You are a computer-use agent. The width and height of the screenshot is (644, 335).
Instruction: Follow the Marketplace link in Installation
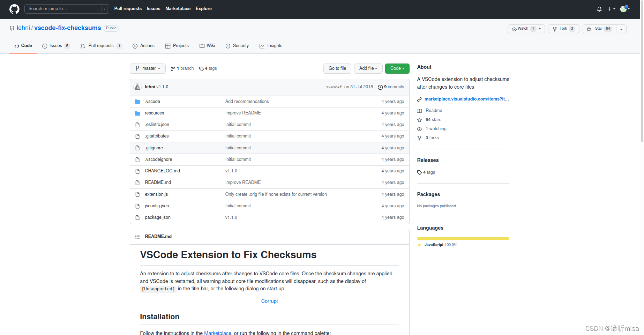coord(218,333)
